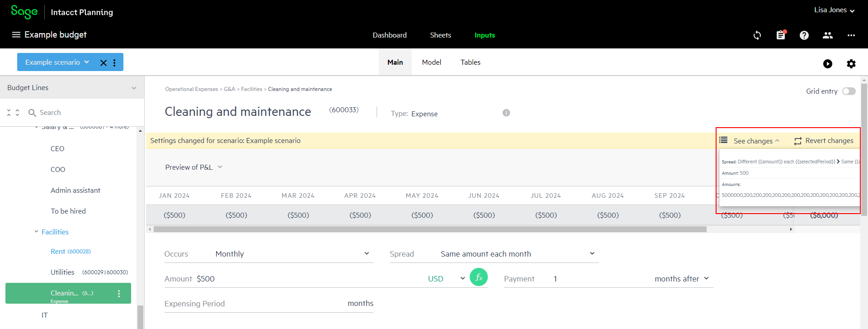Click the Revert changes arrows icon

pyautogui.click(x=798, y=141)
